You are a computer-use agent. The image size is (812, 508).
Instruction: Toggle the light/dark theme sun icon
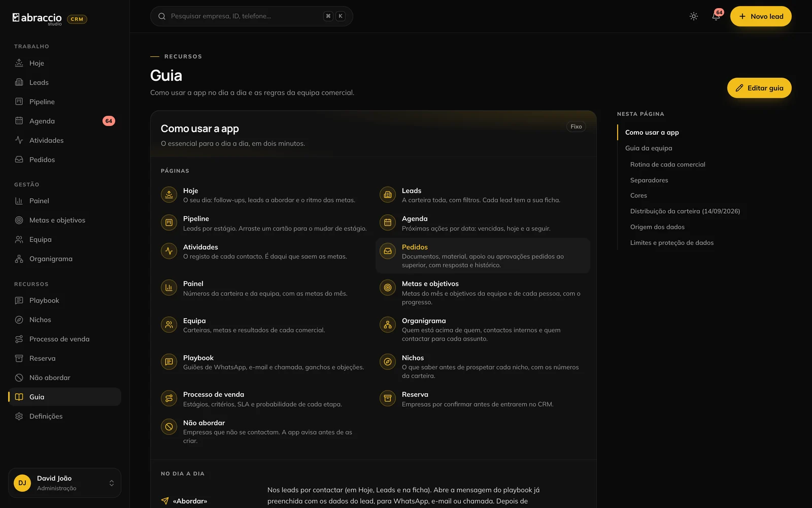694,16
